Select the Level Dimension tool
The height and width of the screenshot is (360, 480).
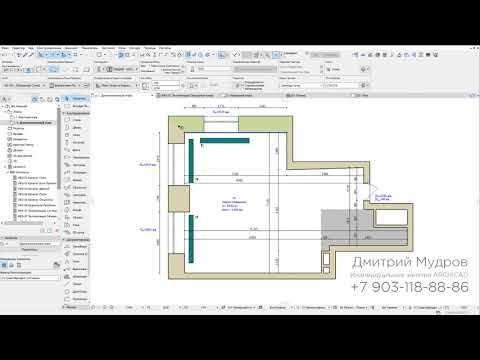[76, 254]
